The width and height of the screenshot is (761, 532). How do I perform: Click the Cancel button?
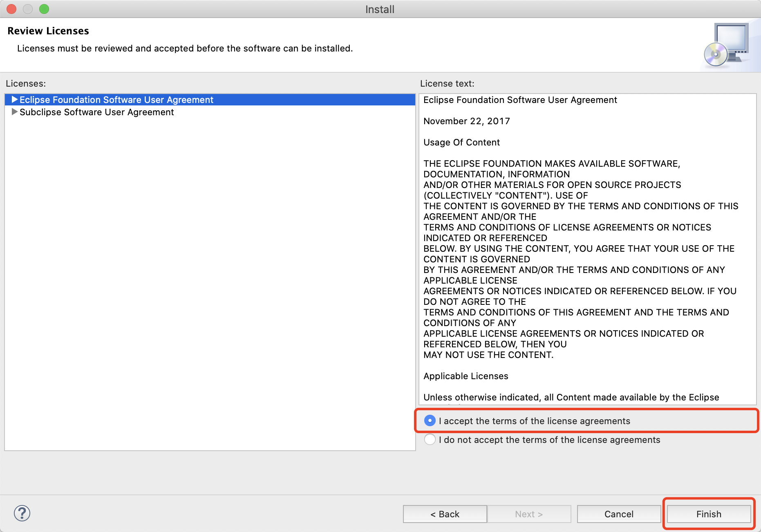[619, 514]
